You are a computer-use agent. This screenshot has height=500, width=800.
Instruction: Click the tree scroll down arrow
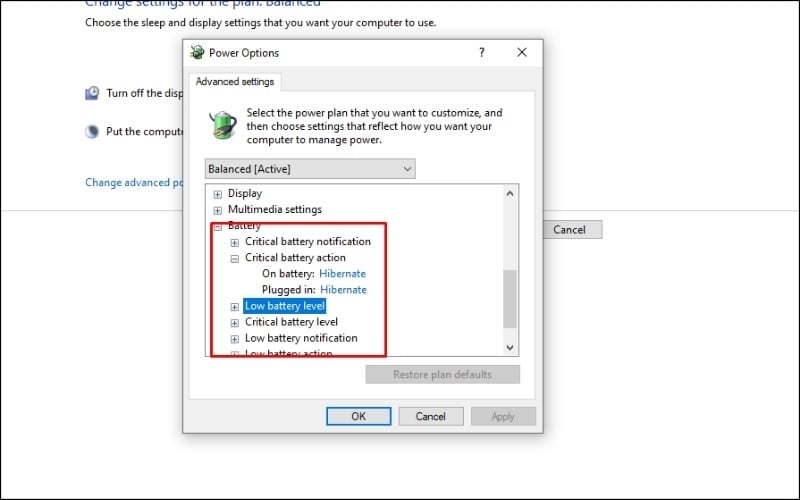(x=510, y=347)
